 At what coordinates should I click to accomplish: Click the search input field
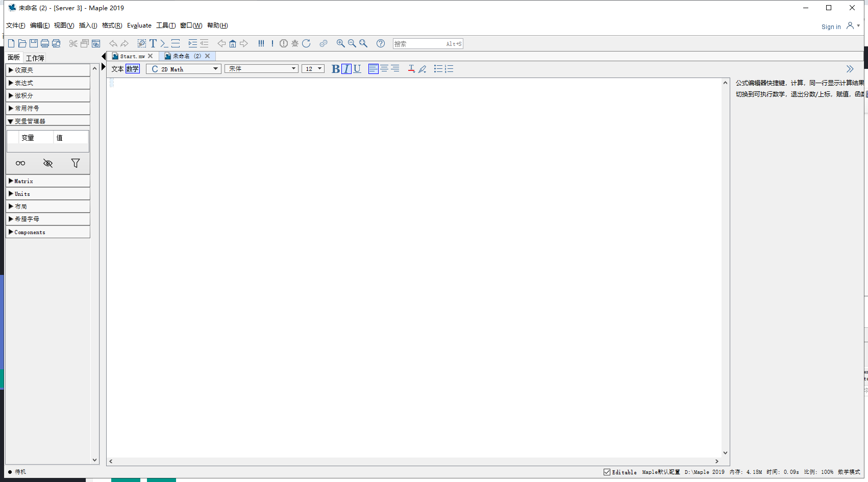[x=418, y=44]
